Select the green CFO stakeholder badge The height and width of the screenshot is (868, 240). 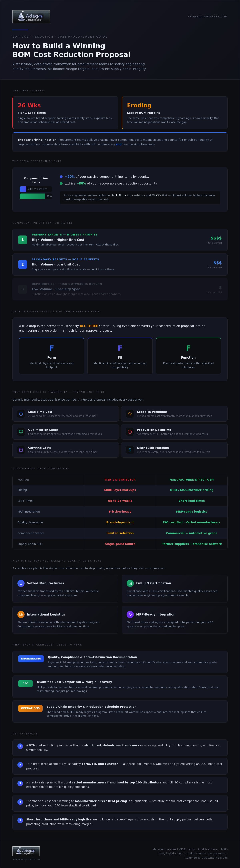point(25,683)
